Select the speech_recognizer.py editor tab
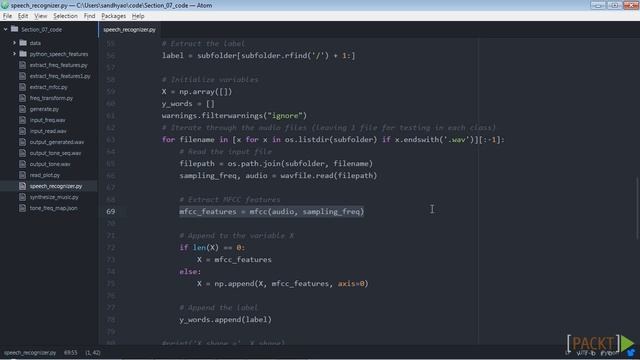 [129, 29]
